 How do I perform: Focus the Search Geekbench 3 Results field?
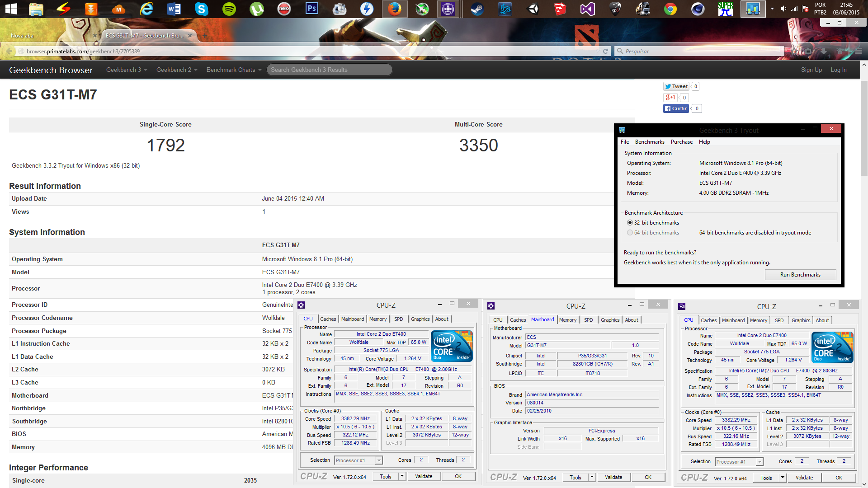pos(329,70)
